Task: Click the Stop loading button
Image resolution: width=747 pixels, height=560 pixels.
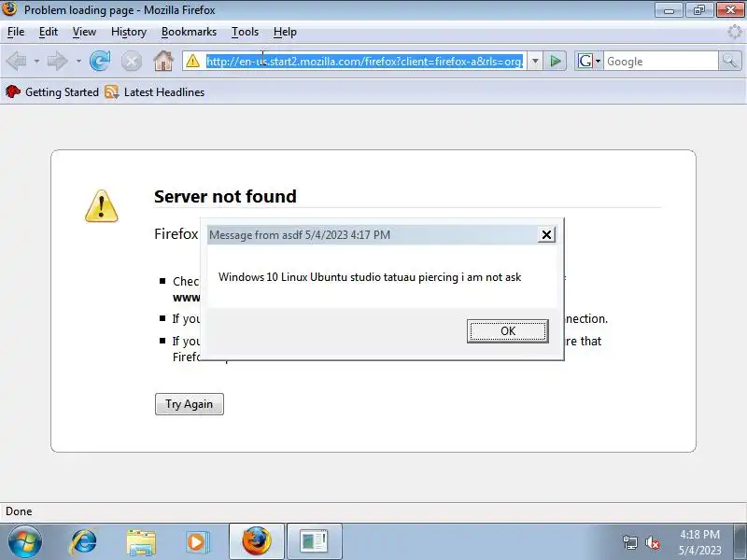Action: 132,61
